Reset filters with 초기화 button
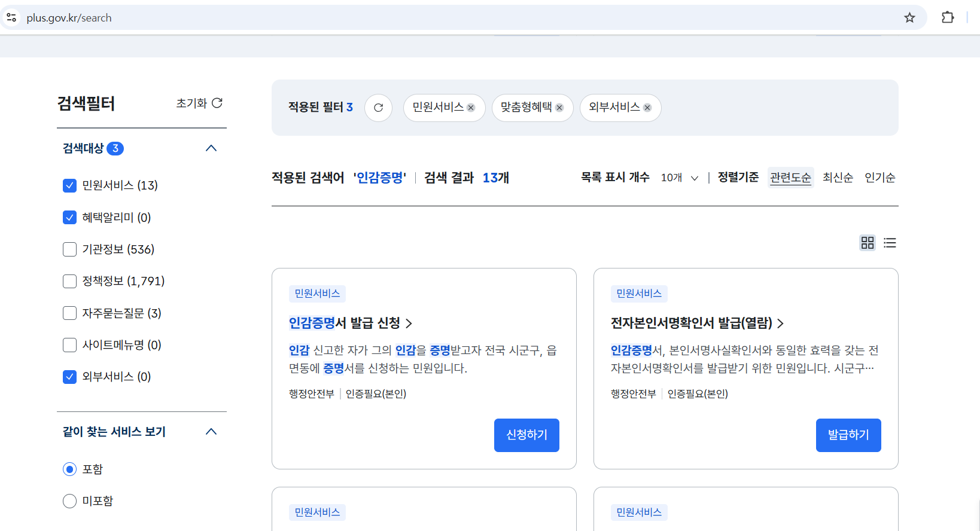Screen dimensions: 980x531 (199, 103)
